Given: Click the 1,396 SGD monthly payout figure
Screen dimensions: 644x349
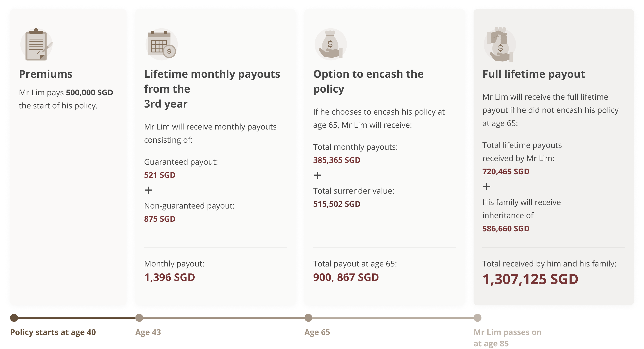Looking at the screenshot, I should pos(169,277).
